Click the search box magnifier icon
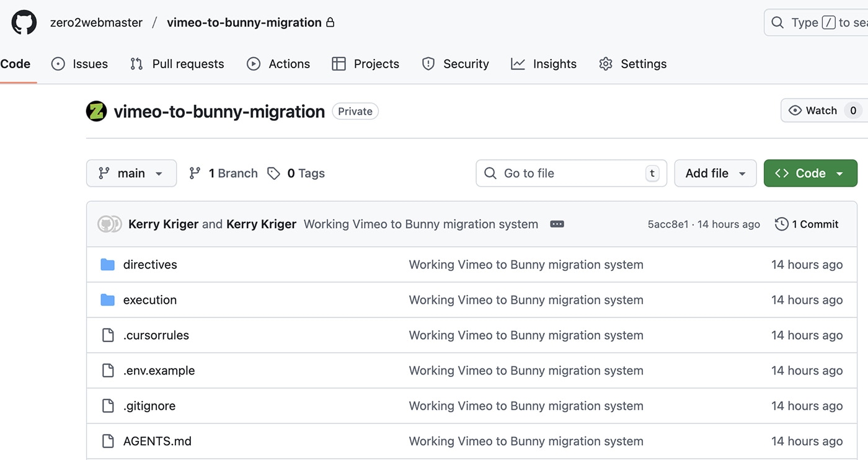 pos(777,22)
